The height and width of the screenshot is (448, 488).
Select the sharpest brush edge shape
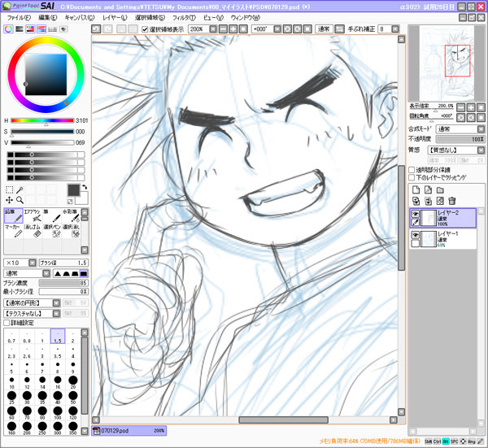[58, 273]
